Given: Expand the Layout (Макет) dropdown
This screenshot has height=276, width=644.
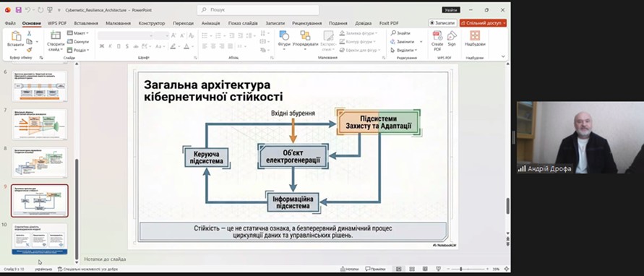Looking at the screenshot, I should 78,33.
